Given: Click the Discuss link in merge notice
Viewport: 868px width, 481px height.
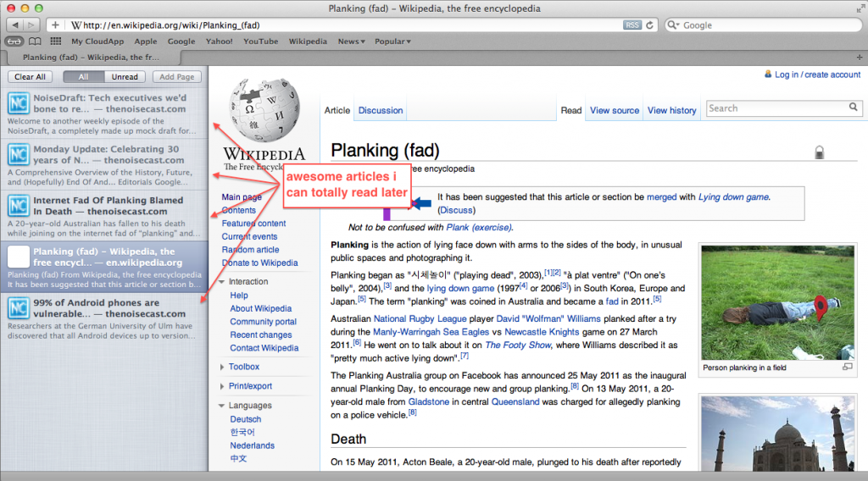Looking at the screenshot, I should pyautogui.click(x=457, y=210).
